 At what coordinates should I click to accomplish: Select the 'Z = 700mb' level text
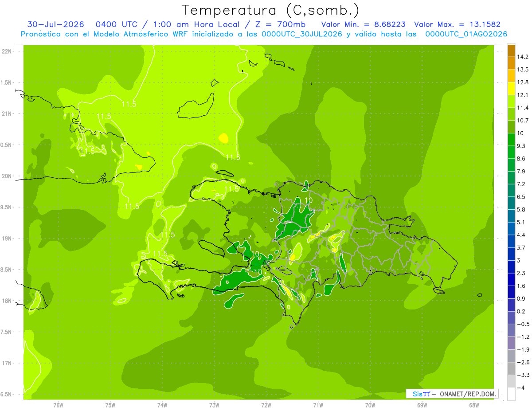tap(281, 24)
